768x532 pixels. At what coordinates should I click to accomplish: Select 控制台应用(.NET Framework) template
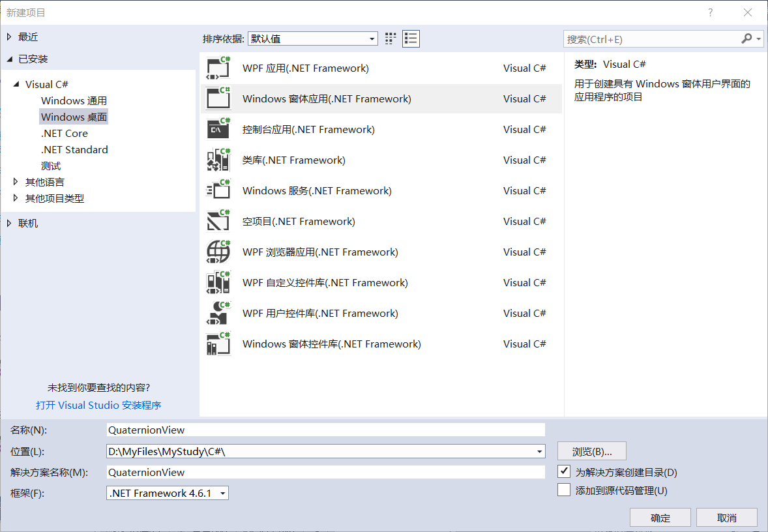pos(381,129)
